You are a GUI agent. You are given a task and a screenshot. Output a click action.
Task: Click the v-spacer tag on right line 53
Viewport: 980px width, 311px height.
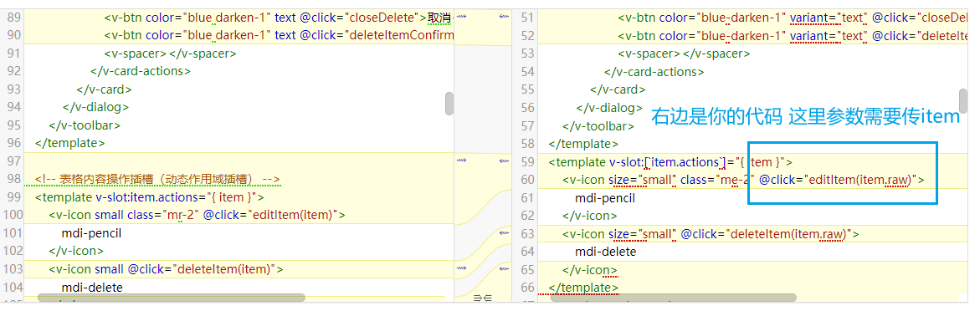[685, 53]
